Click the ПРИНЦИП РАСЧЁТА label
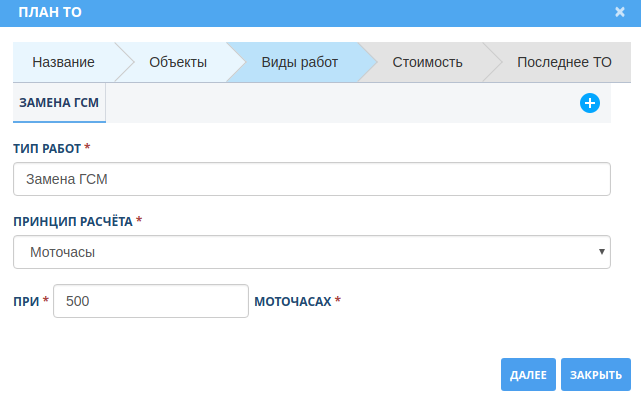This screenshot has width=641, height=401. tap(72, 220)
